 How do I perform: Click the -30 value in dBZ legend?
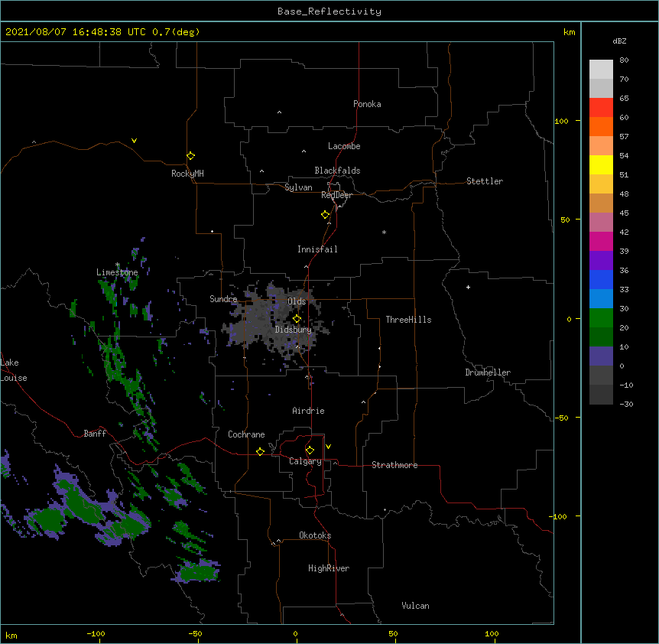[626, 404]
